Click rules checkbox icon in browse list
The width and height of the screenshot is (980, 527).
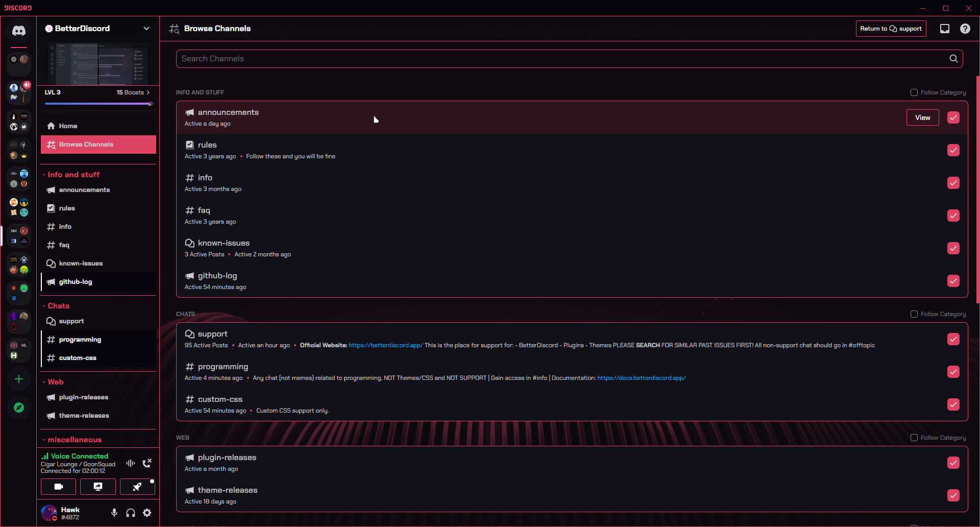(190, 145)
